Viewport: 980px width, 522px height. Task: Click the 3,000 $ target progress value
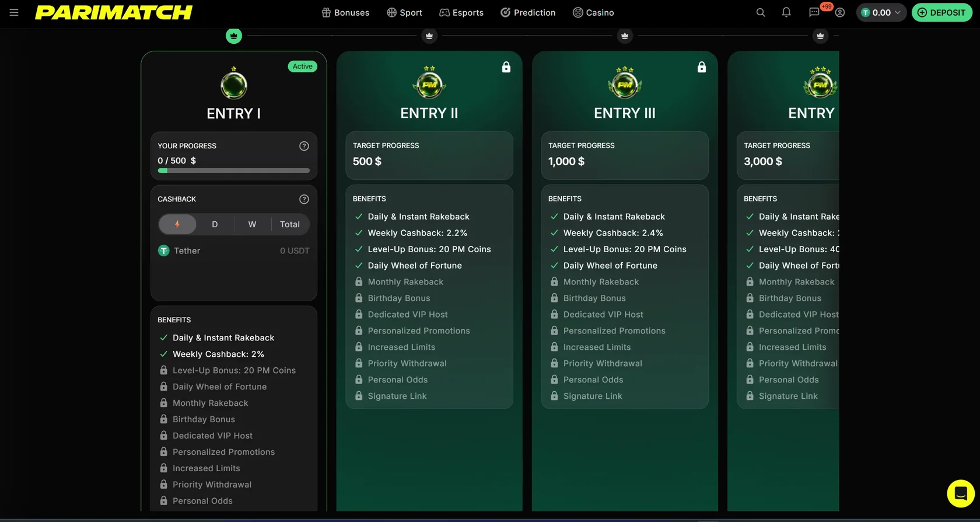[763, 161]
